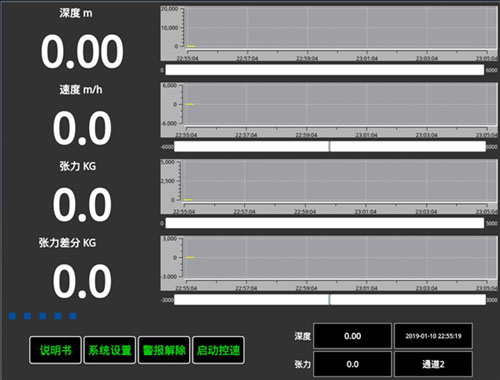
Task: Open 系统设置 system settings
Action: point(110,350)
